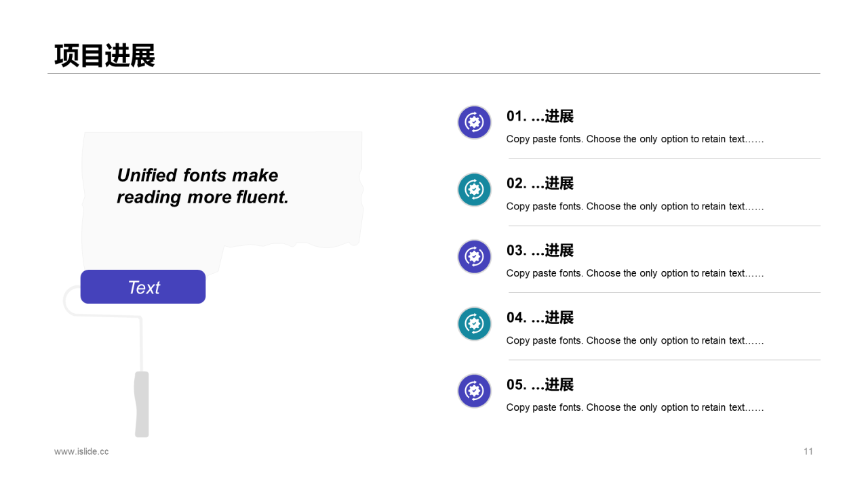Open the www.islide.cc link
The height and width of the screenshot is (488, 868).
[81, 451]
